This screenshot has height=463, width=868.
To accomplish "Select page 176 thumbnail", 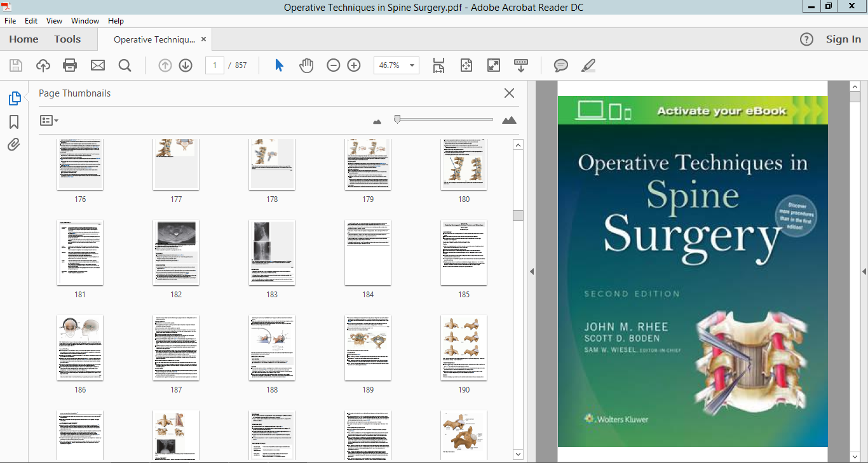I will (80, 164).
